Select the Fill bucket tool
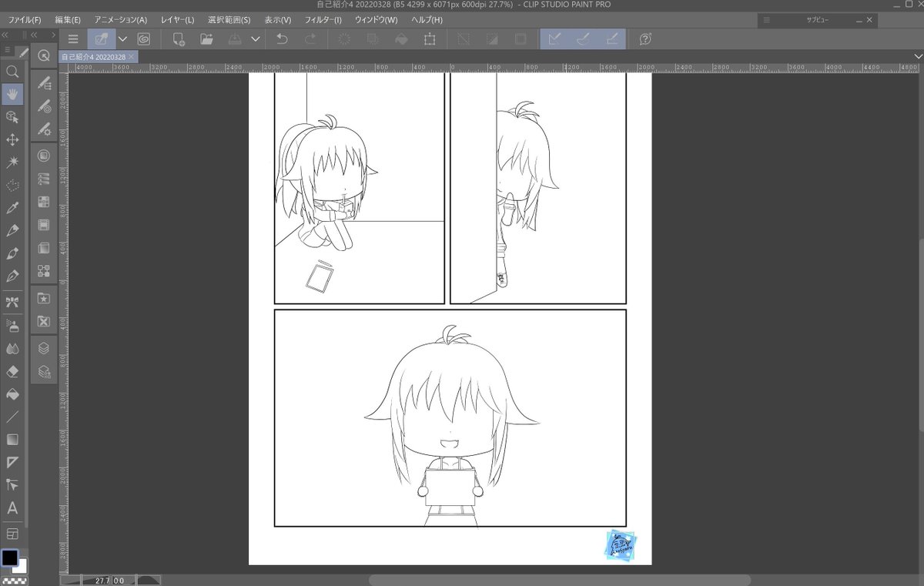 pos(12,393)
